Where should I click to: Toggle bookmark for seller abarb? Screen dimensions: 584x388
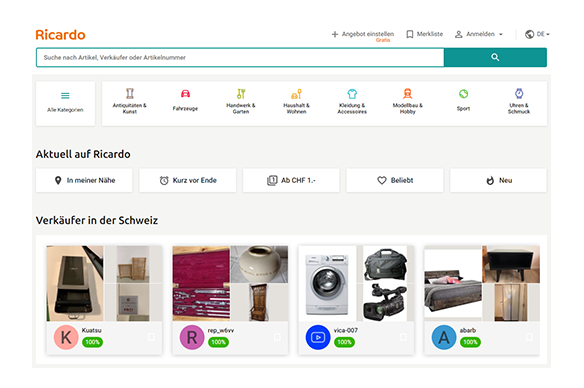(529, 337)
